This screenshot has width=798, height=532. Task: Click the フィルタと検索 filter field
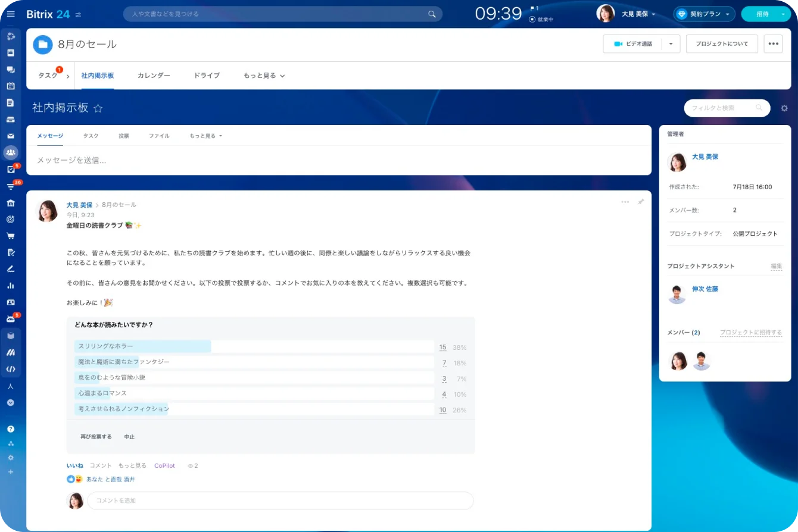click(727, 108)
